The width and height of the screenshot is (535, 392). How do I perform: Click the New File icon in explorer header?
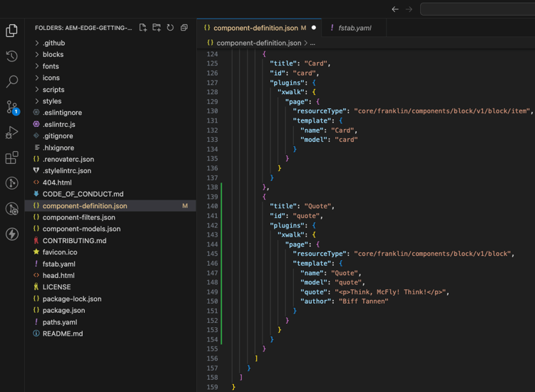[143, 28]
